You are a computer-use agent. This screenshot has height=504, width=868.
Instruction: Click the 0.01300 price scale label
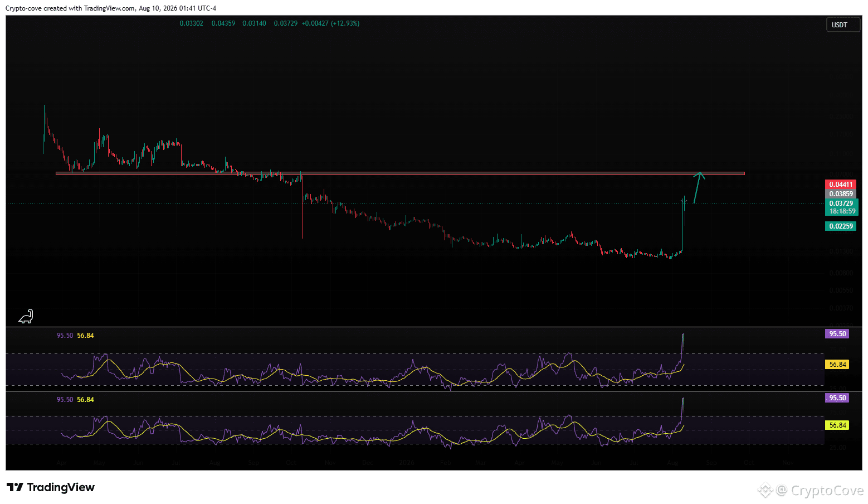[x=841, y=251]
